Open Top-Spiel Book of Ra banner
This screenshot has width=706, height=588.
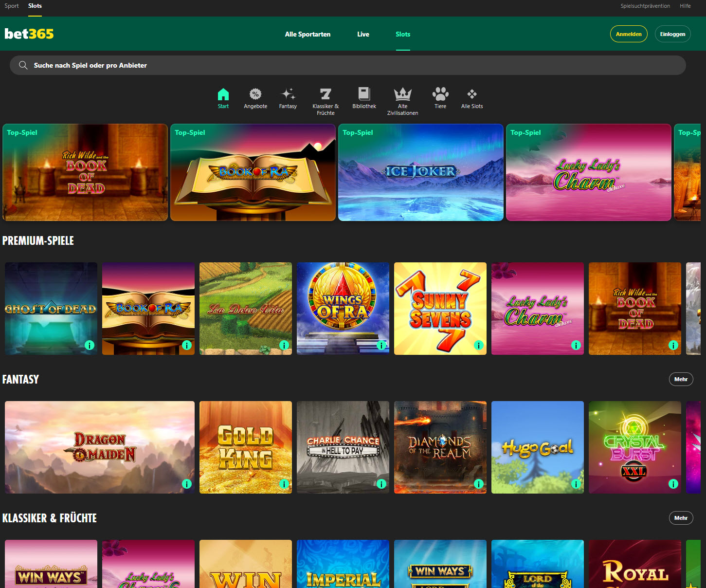(x=253, y=172)
